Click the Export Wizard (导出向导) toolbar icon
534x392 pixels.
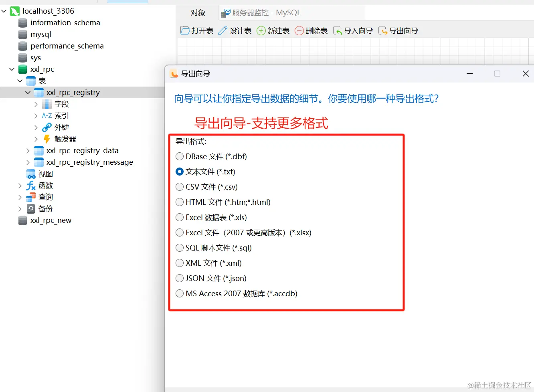coord(383,31)
